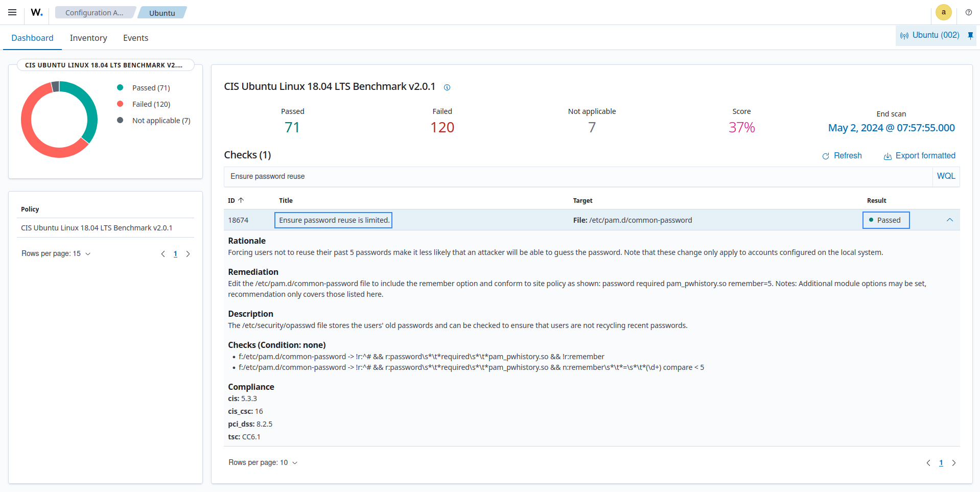980x492 pixels.
Task: Click Export formatted link
Action: 919,156
